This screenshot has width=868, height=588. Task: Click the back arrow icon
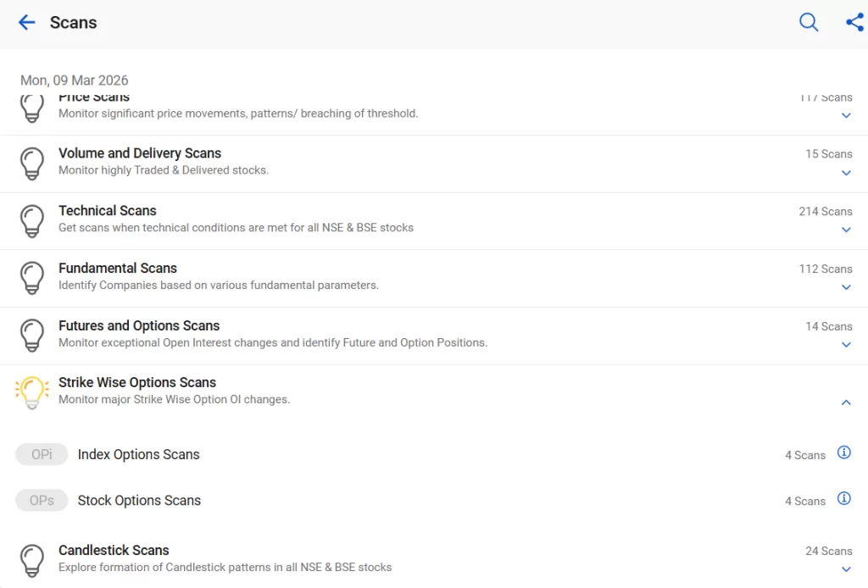27,23
